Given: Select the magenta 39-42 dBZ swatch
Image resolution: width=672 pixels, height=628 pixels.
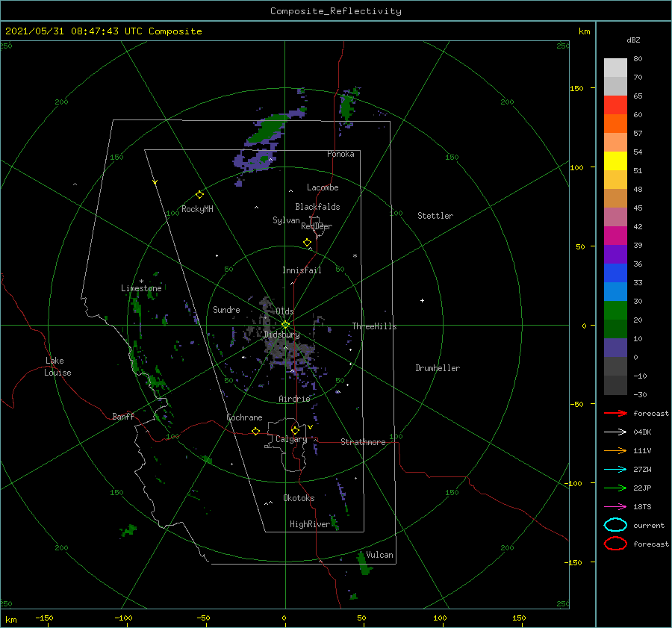Looking at the screenshot, I should tap(615, 235).
